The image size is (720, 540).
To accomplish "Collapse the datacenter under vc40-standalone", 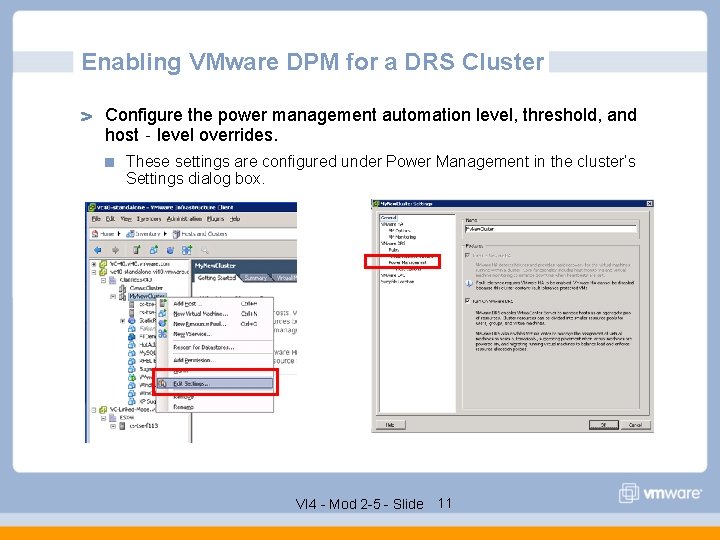I will pos(103,280).
